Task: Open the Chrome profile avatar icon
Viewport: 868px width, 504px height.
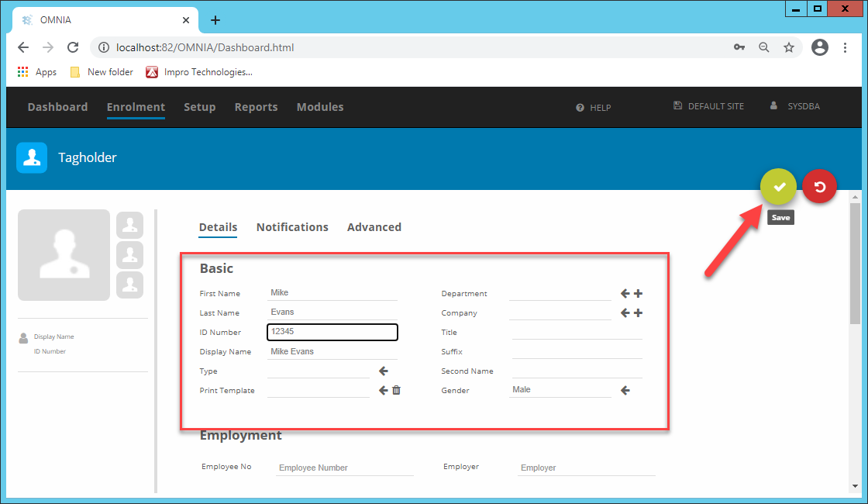Action: 820,47
